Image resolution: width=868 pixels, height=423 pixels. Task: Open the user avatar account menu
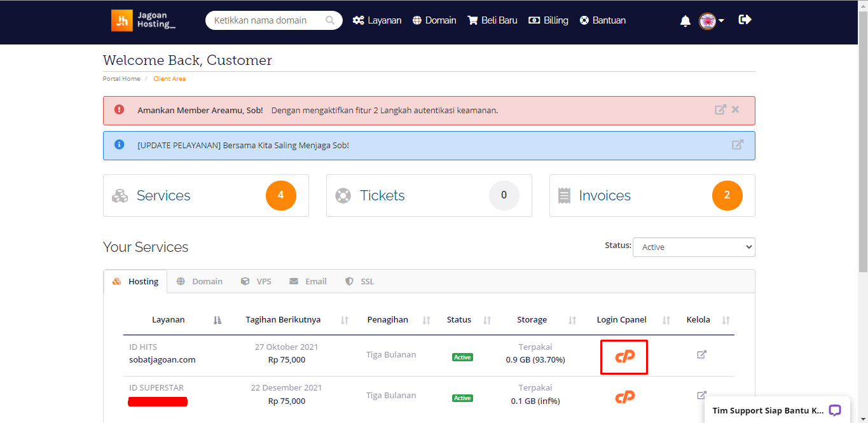[712, 21]
